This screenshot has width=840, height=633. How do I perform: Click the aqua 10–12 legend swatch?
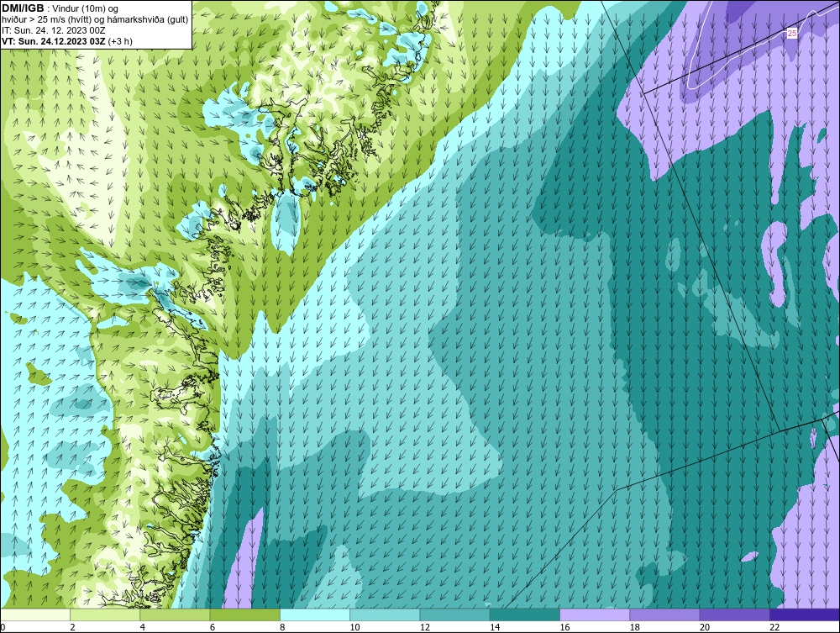coord(385,615)
